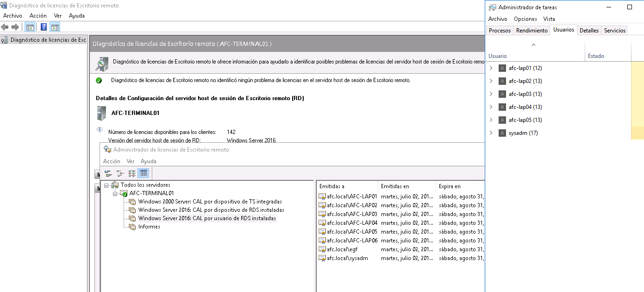Viewport: 644px width, 292px height.
Task: Open Vista menu in Task Manager
Action: [549, 19]
